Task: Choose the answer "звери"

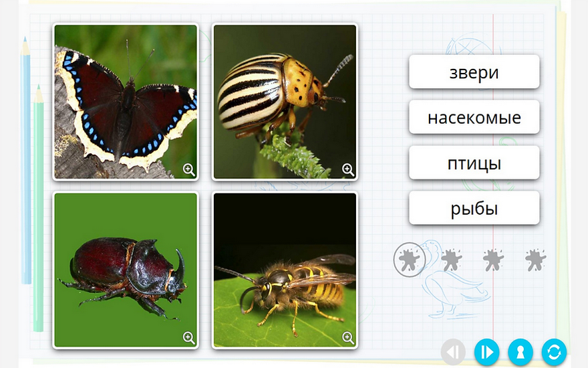Action: (474, 72)
